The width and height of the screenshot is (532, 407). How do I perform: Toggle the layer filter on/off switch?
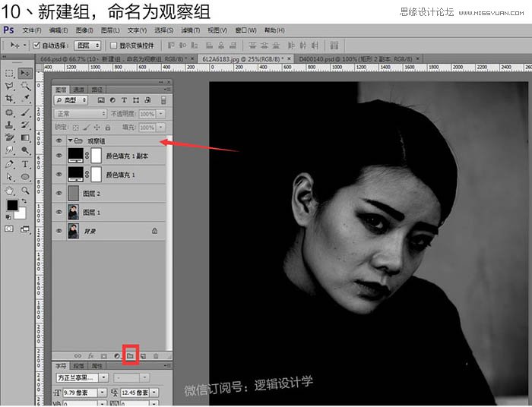(x=163, y=100)
